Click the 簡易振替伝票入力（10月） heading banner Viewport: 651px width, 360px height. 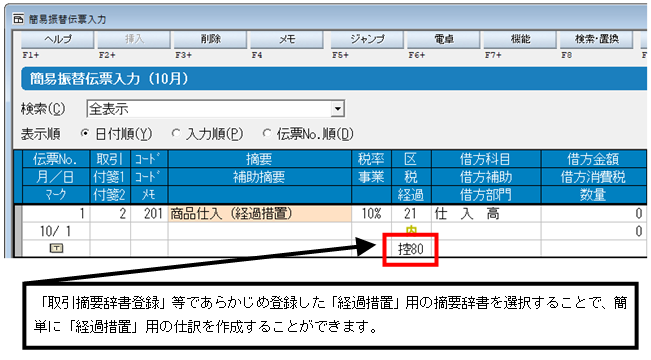click(334, 79)
